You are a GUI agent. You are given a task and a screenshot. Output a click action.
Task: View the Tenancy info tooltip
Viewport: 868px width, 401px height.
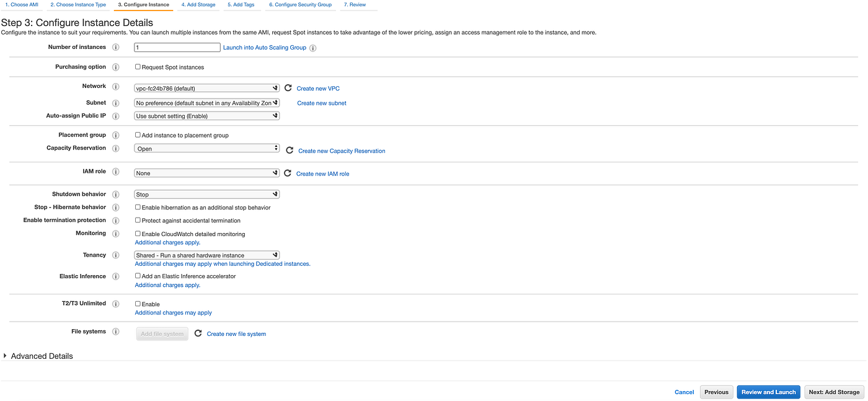[x=116, y=255]
